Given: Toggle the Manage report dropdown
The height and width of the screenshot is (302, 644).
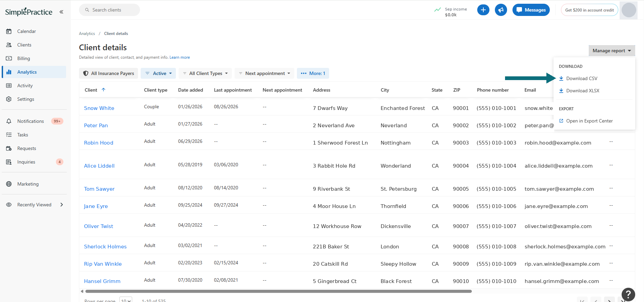Looking at the screenshot, I should [612, 51].
